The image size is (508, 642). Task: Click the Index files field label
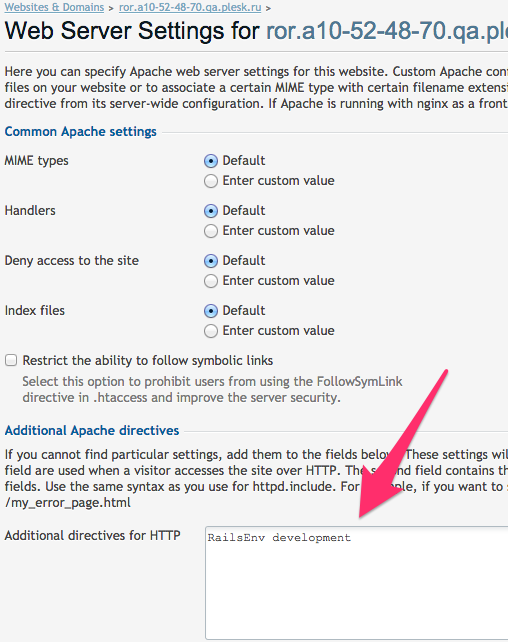(35, 310)
